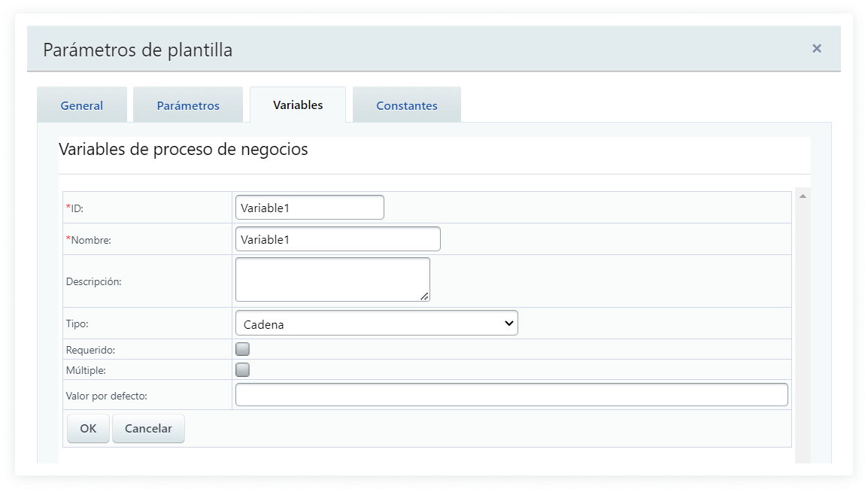Click the Tipo field label
Viewport: 868px width, 492px height.
77,323
